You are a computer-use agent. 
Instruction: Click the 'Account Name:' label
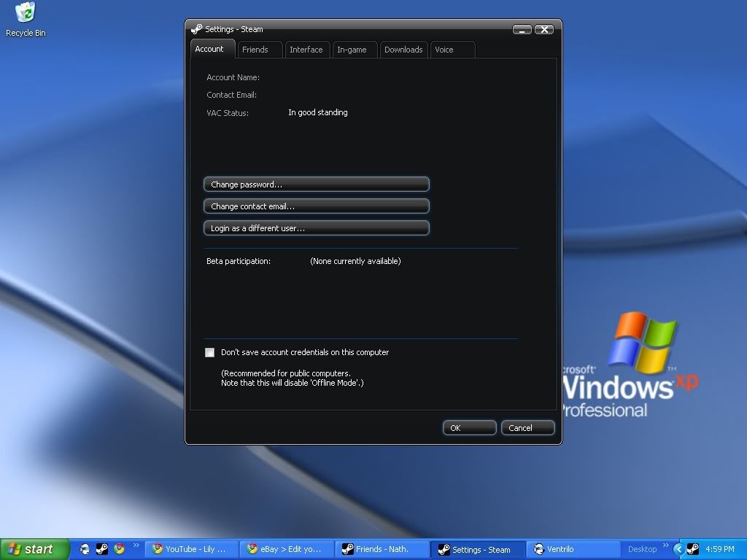(x=233, y=77)
